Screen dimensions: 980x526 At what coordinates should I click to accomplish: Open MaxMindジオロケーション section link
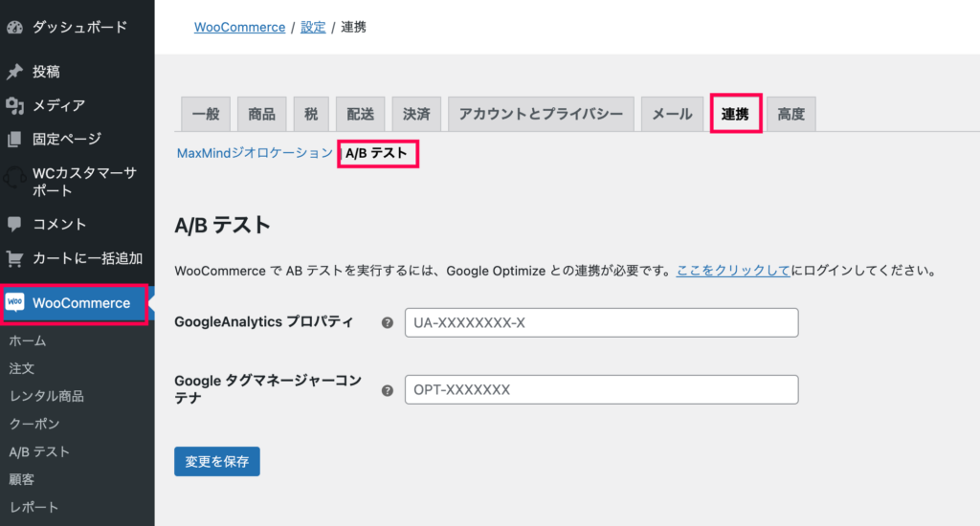(x=255, y=153)
